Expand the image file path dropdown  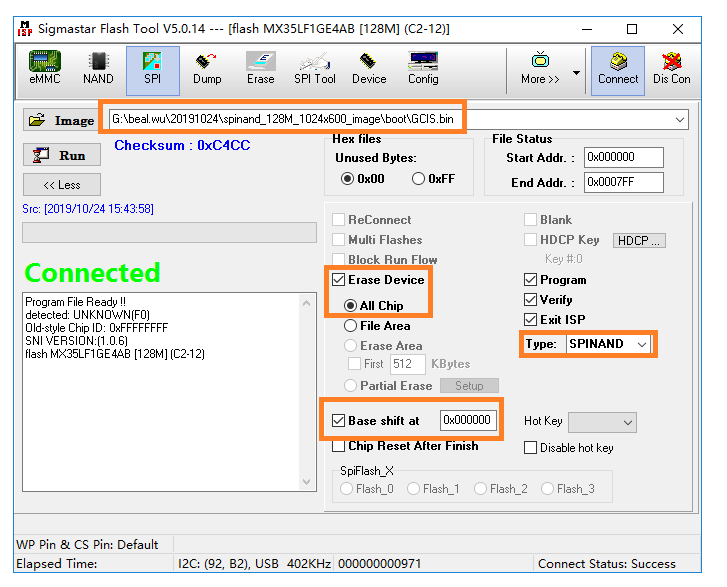[680, 120]
